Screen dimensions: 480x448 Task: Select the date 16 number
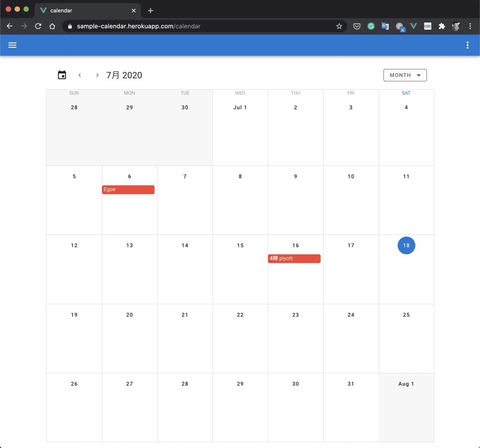pos(295,245)
